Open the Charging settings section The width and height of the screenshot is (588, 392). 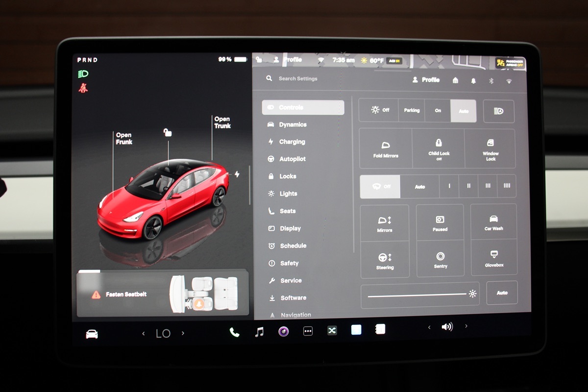[292, 142]
